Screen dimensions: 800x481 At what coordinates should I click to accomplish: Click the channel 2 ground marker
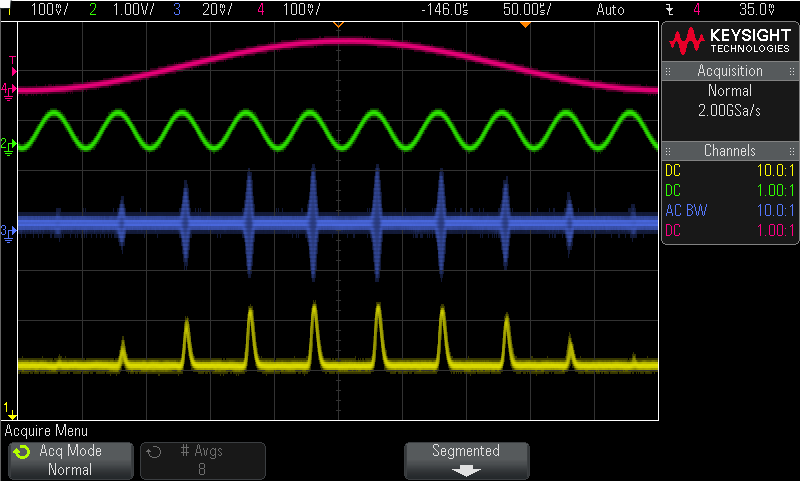[x=9, y=146]
